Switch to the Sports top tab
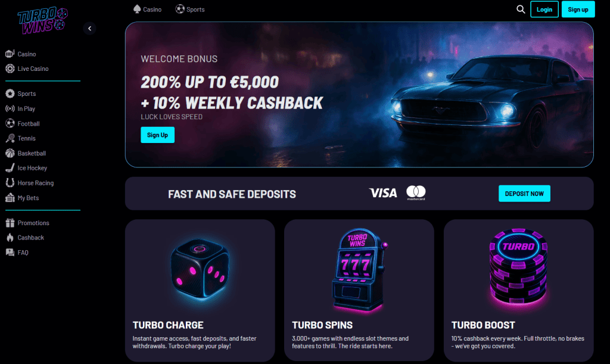Screen dimensions: 610x364 tap(190, 10)
